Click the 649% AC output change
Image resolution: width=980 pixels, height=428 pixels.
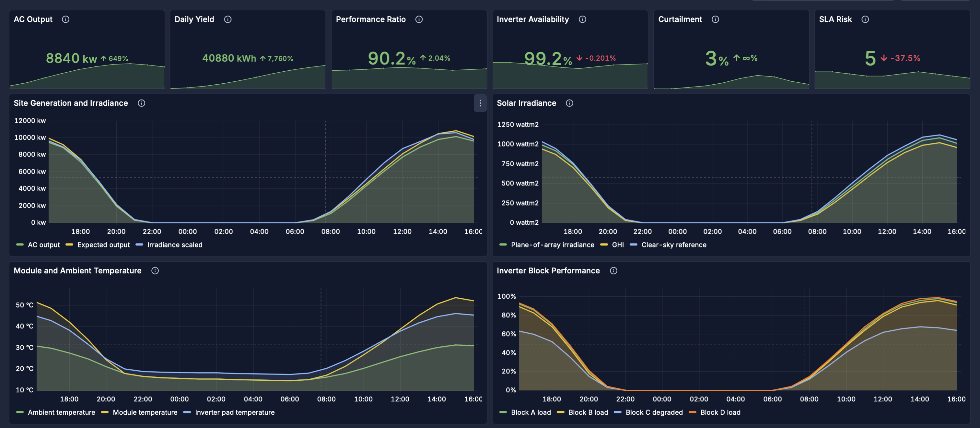click(114, 59)
